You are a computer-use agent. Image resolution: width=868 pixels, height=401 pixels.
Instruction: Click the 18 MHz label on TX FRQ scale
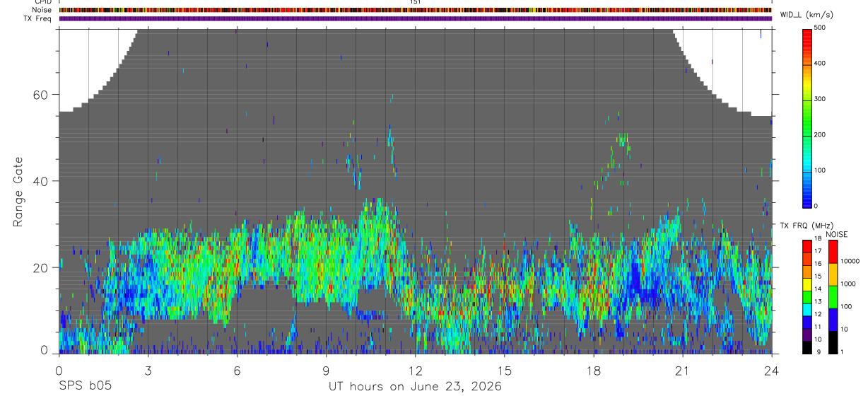(x=819, y=240)
